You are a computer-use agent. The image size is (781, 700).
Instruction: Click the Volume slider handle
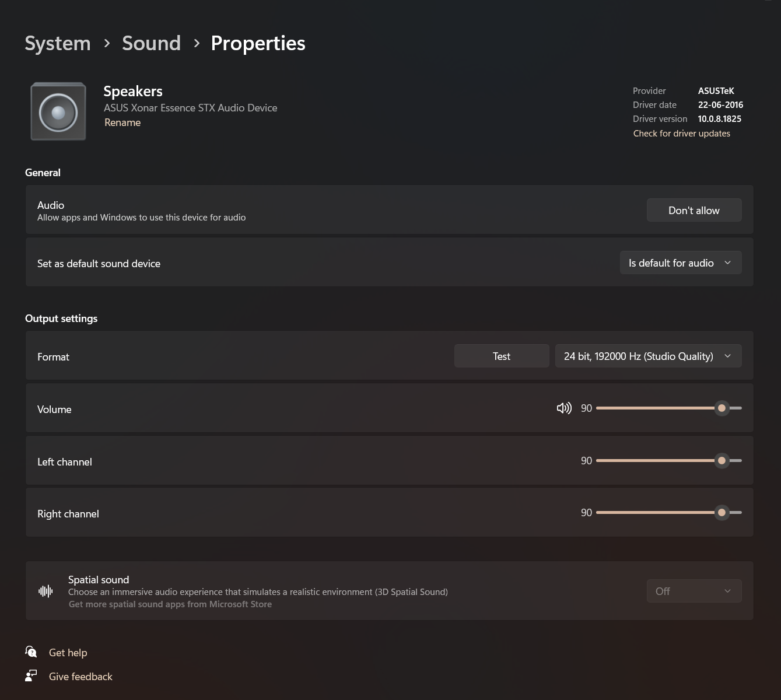pyautogui.click(x=722, y=408)
